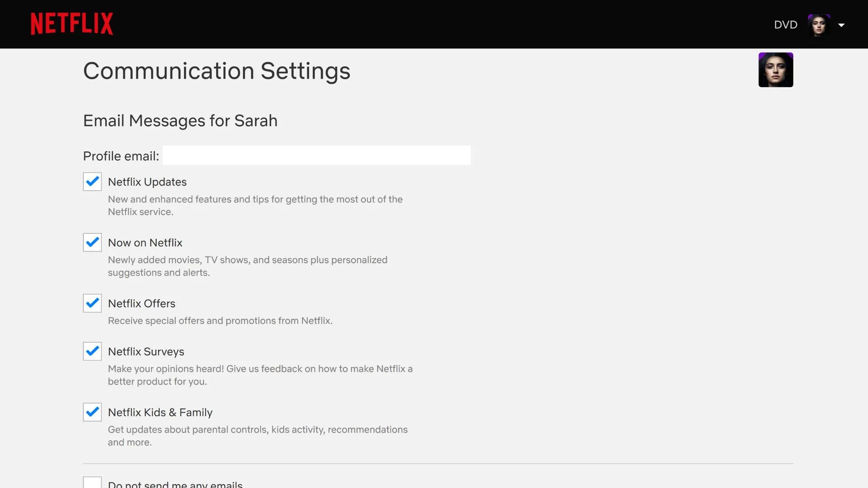Select the Netflix Updates label text
The width and height of the screenshot is (868, 488).
(147, 182)
